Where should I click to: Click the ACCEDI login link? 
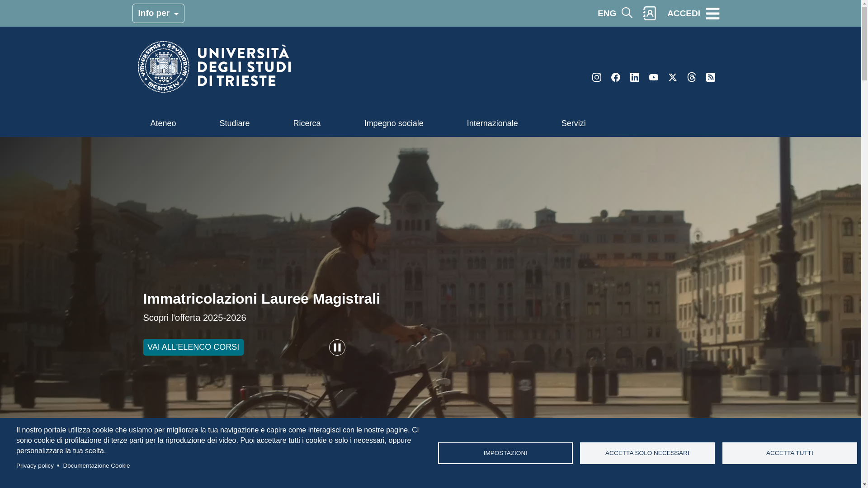tap(684, 14)
